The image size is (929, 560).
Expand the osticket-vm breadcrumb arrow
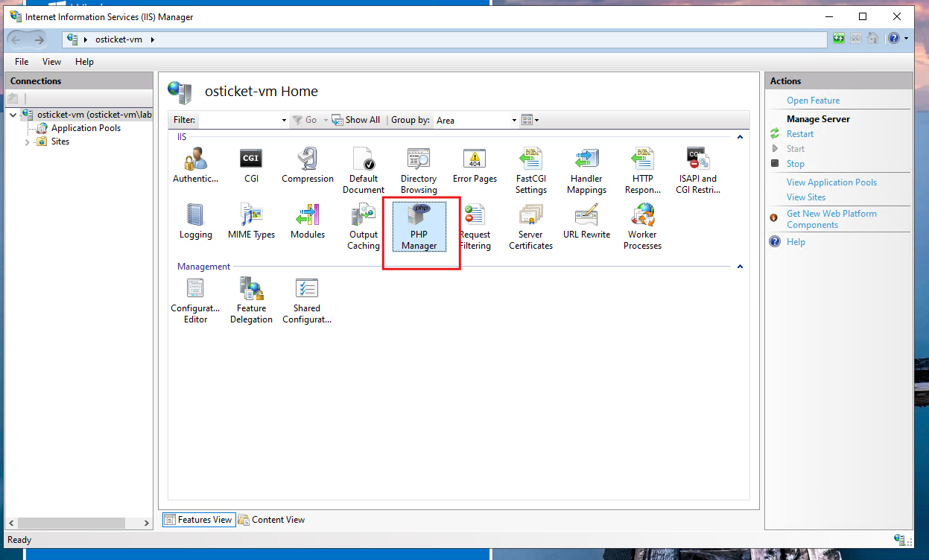click(x=153, y=39)
